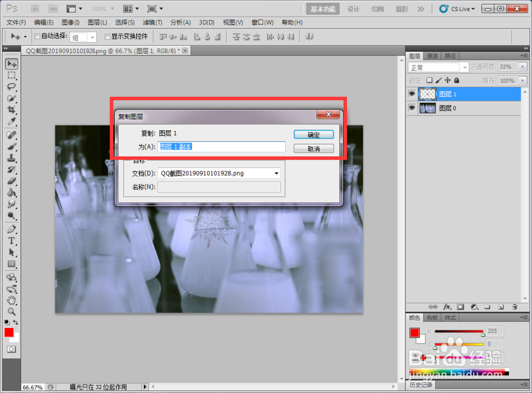
Task: Click the red foreground color swatch
Action: click(x=9, y=333)
